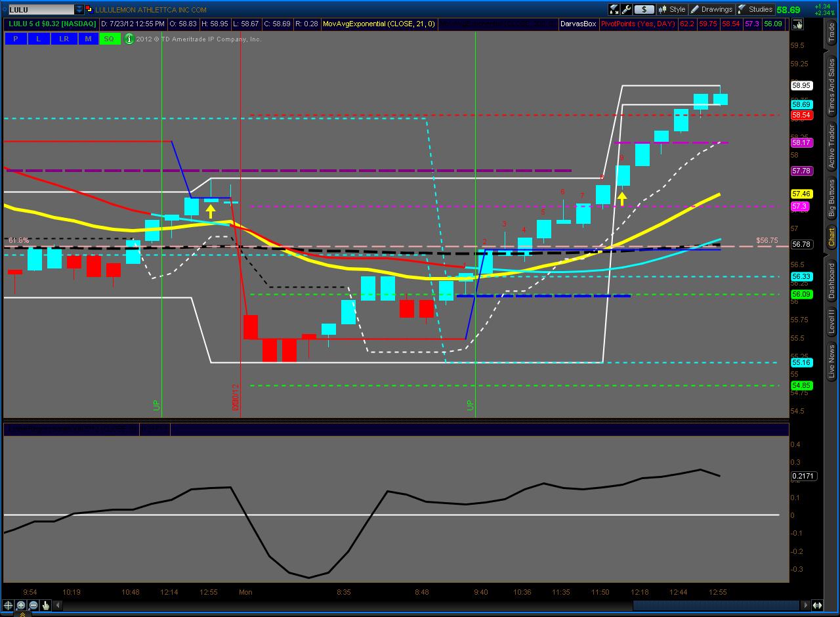Click the 57.46 yellow price bubble
The image size is (840, 617).
point(801,194)
